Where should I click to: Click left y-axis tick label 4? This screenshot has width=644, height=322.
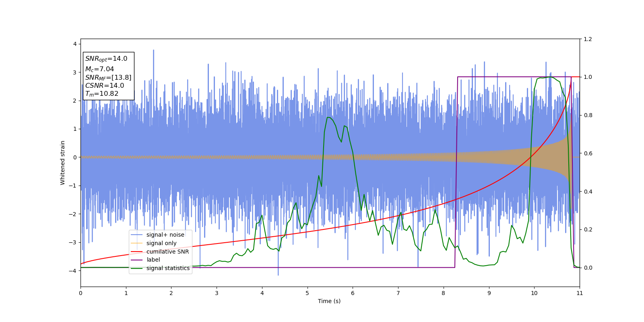pyautogui.click(x=75, y=44)
